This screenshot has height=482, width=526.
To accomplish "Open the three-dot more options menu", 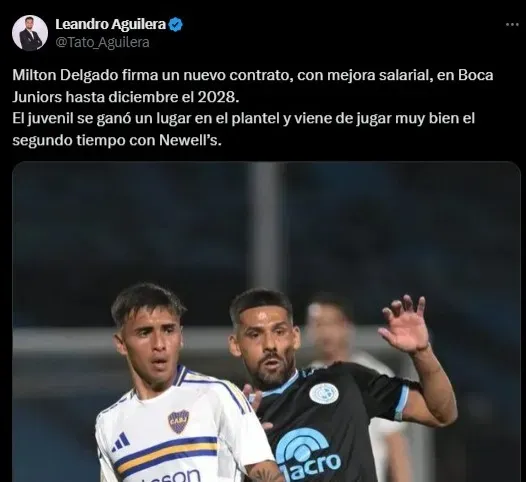I will 512,24.
